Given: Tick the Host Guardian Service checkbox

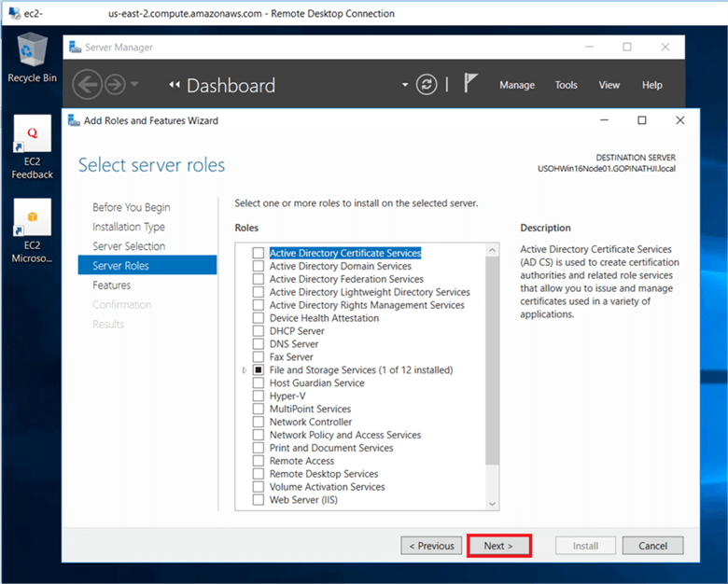Looking at the screenshot, I should point(259,383).
